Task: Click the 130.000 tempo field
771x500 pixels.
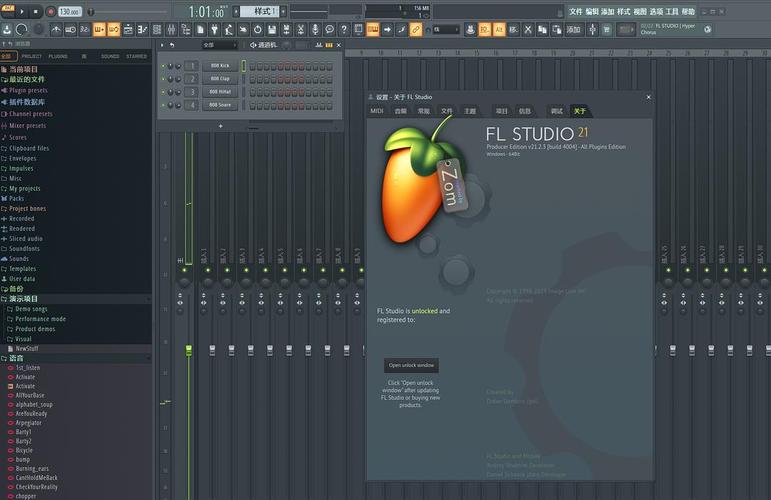Action: click(70, 11)
